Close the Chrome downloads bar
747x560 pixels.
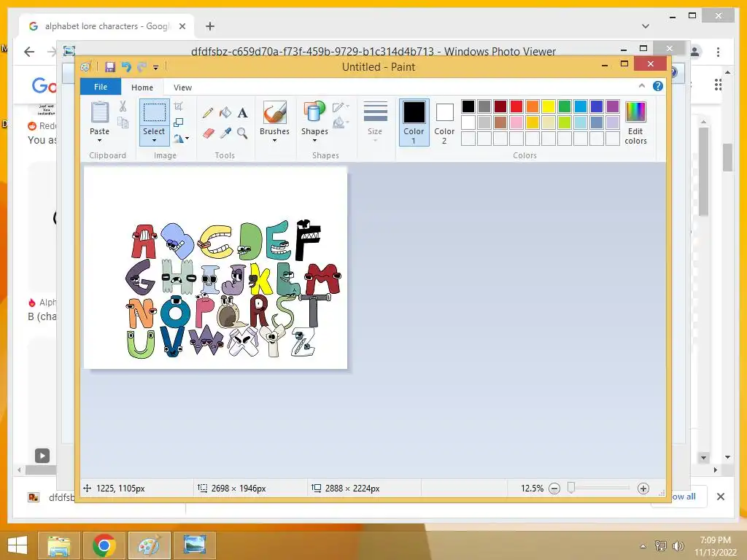point(720,497)
